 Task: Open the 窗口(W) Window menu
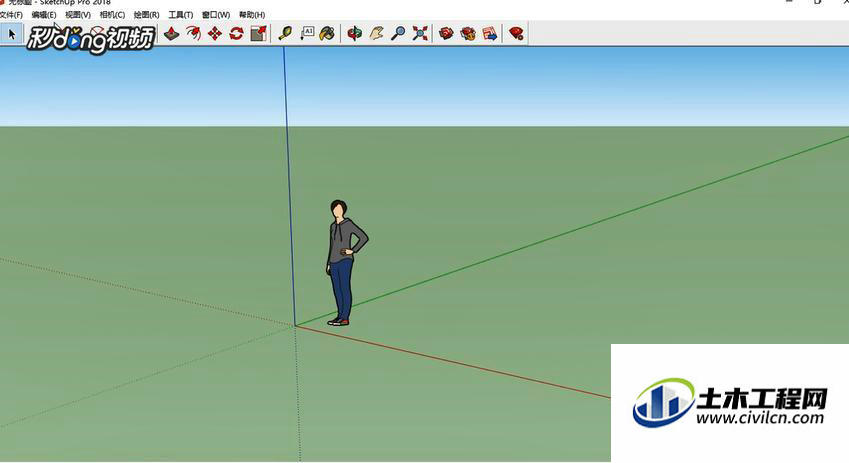click(x=215, y=15)
